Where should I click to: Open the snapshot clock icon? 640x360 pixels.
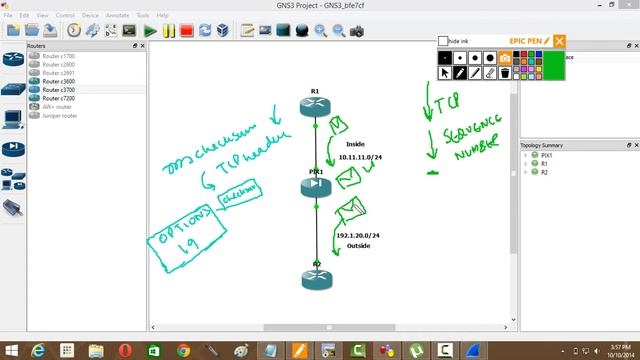point(74,31)
